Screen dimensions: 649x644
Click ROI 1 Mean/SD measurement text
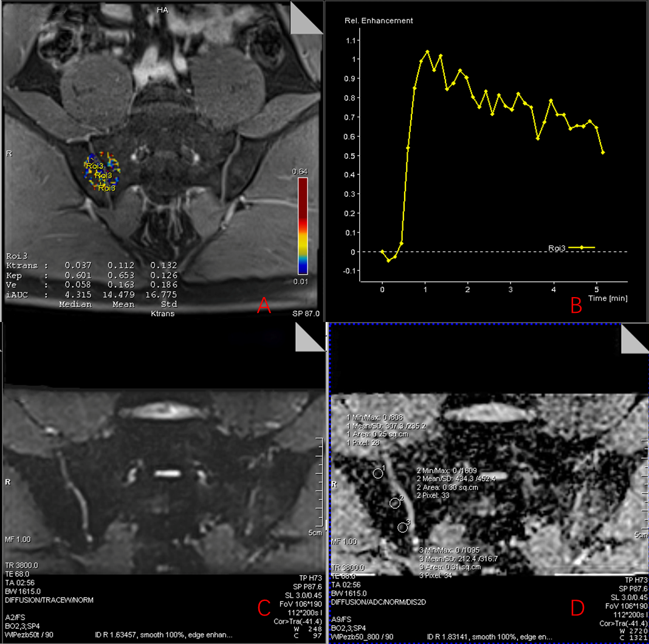point(386,426)
